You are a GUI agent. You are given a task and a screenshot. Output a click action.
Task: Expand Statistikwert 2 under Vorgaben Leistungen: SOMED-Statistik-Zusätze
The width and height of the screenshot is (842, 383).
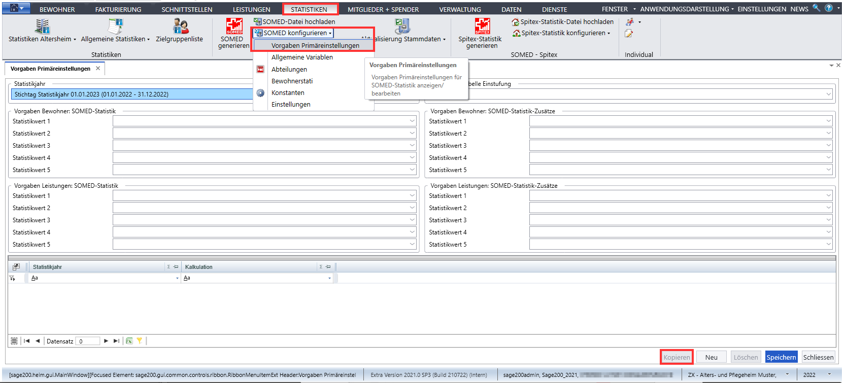click(829, 207)
